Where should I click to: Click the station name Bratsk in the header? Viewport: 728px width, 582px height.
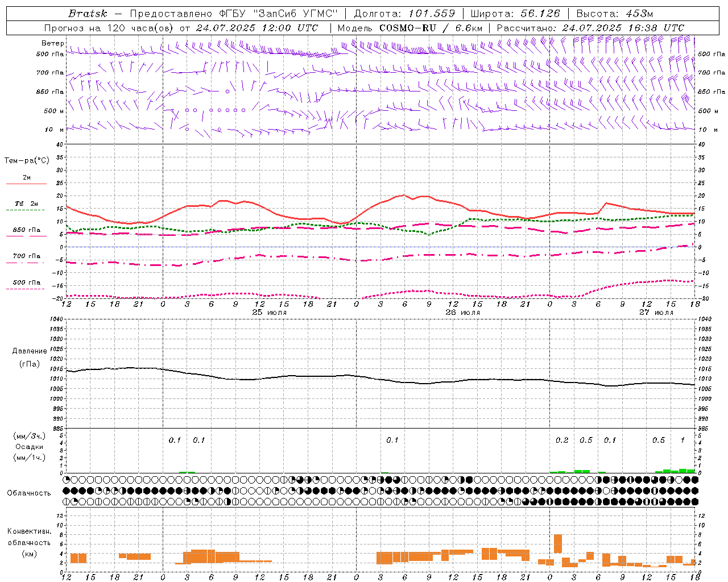[88, 14]
